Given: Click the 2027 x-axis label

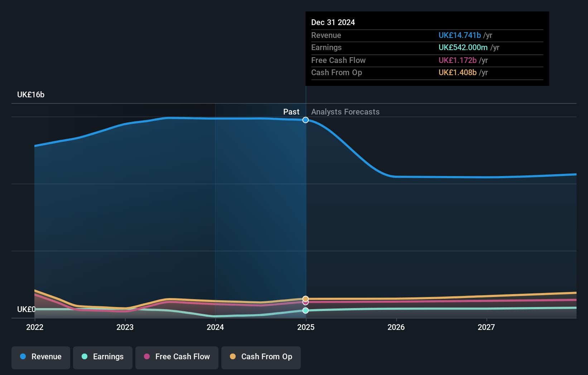Looking at the screenshot, I should (486, 327).
